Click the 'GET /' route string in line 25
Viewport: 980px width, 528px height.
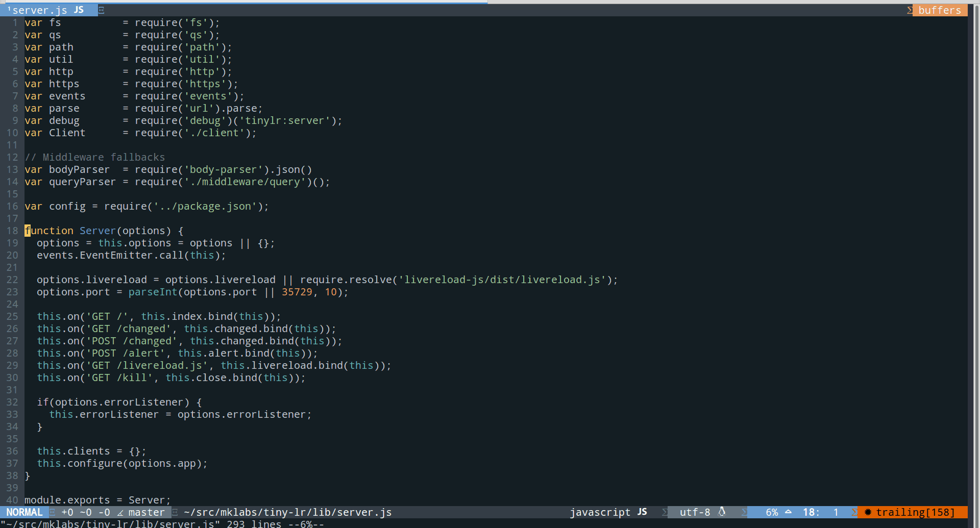[x=107, y=316]
